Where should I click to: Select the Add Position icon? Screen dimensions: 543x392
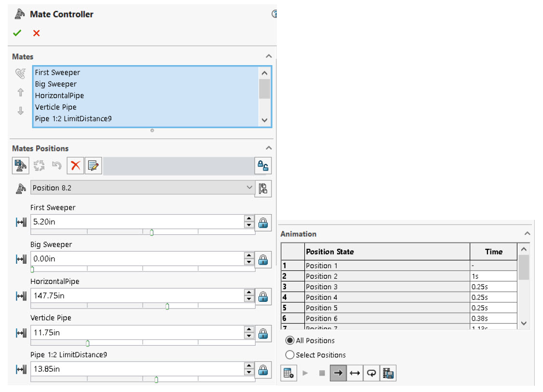pyautogui.click(x=20, y=165)
